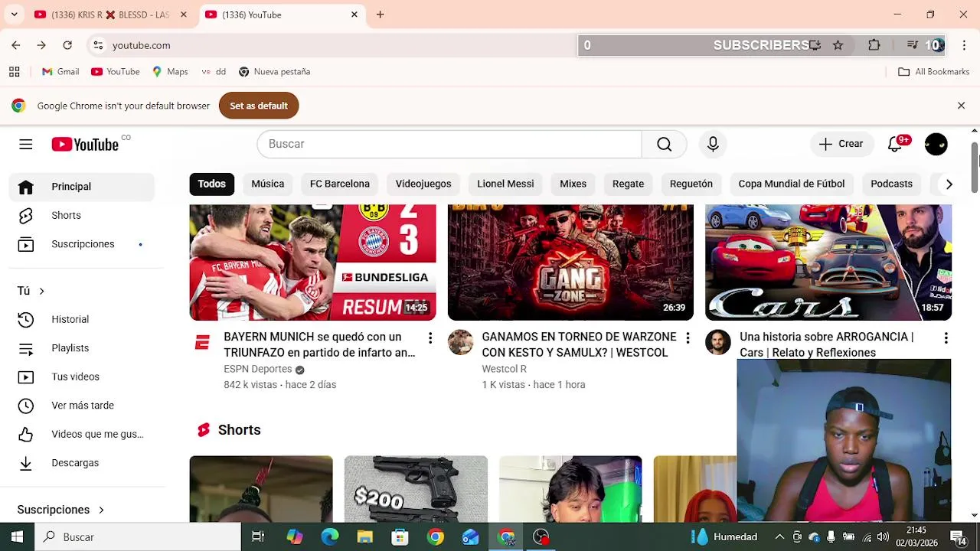
Task: Open ESPN Deportes channel name link
Action: (x=258, y=369)
